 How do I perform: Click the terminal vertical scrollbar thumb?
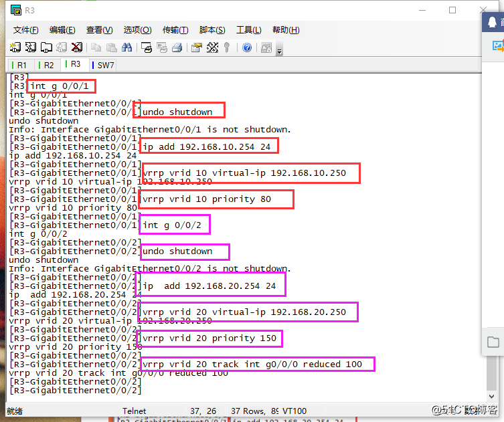point(491,373)
